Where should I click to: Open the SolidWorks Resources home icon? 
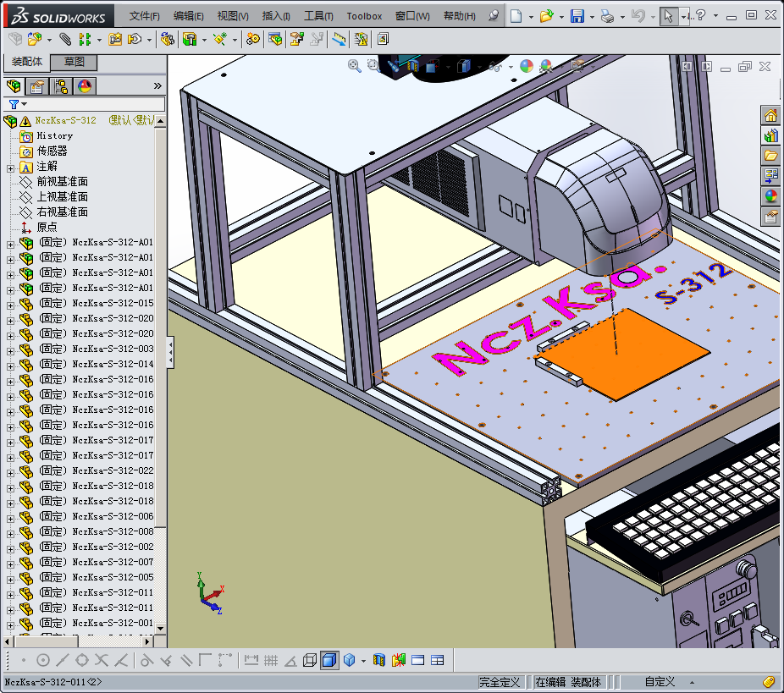click(x=770, y=115)
